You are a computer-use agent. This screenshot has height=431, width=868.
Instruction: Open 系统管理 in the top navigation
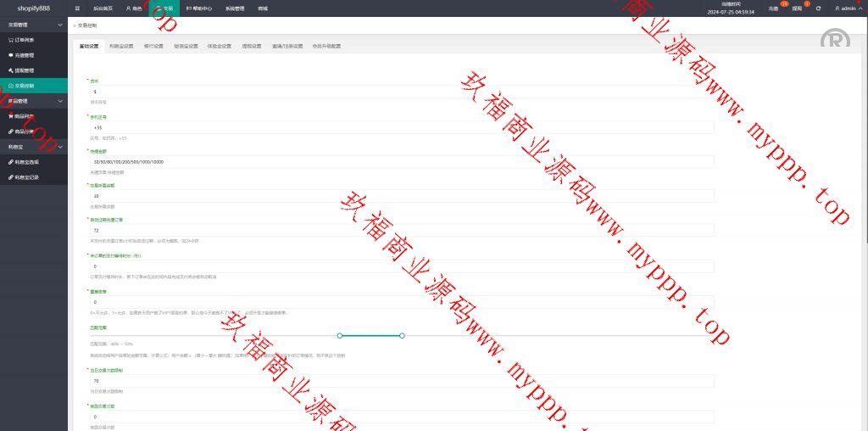click(235, 8)
